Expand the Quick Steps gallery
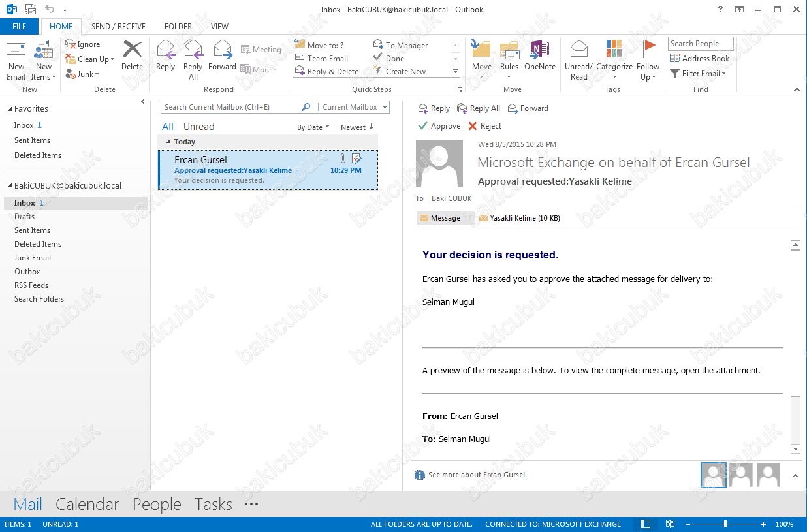Screen dimensions: 807x532 point(455,71)
